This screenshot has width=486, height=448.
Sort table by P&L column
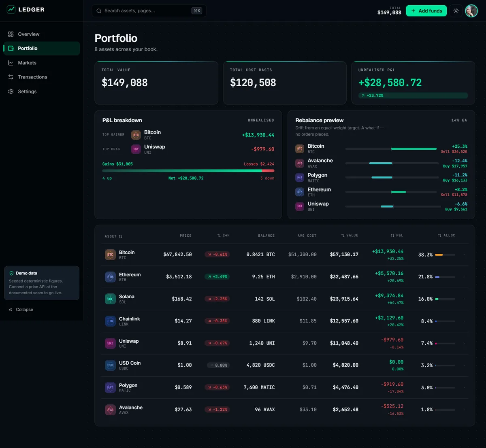(x=397, y=236)
